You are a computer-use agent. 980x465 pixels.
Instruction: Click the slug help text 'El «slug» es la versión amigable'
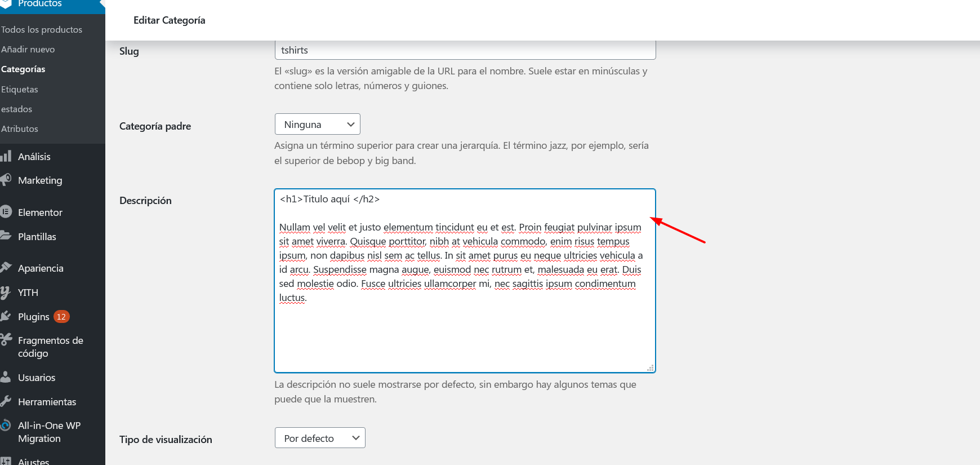(461, 78)
